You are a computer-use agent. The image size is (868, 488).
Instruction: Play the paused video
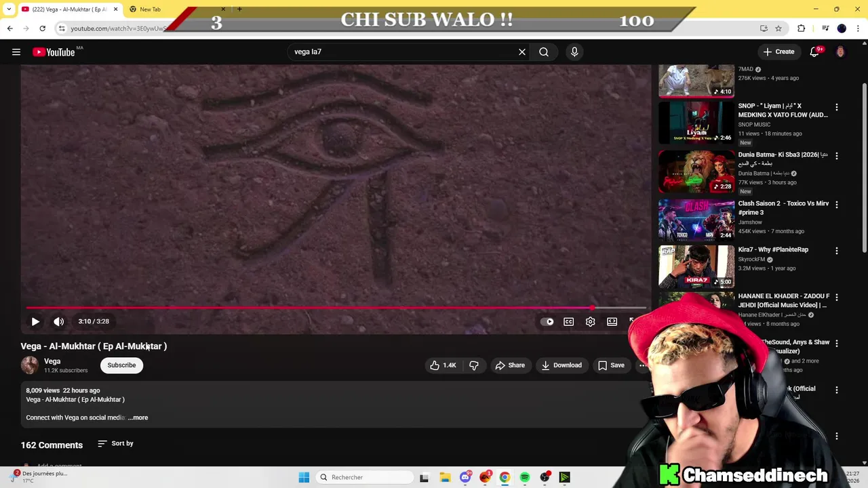coord(35,321)
